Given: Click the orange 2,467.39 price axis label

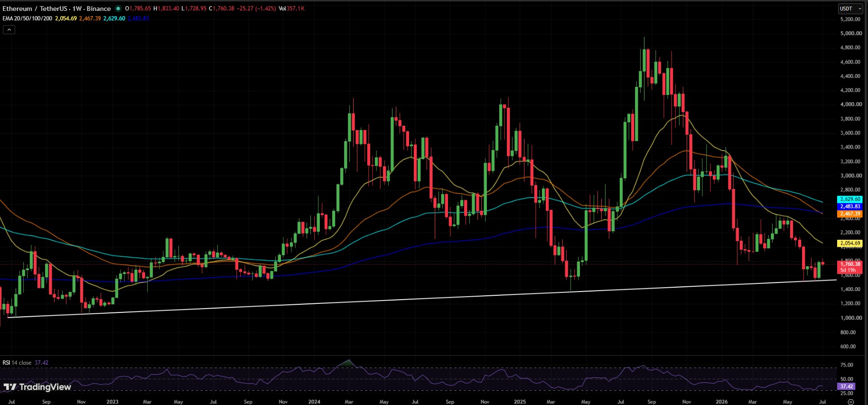Looking at the screenshot, I should coord(850,214).
